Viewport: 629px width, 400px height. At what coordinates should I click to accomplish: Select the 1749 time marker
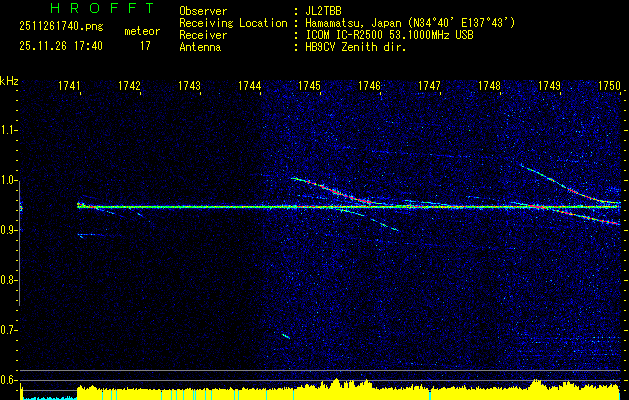pos(549,86)
